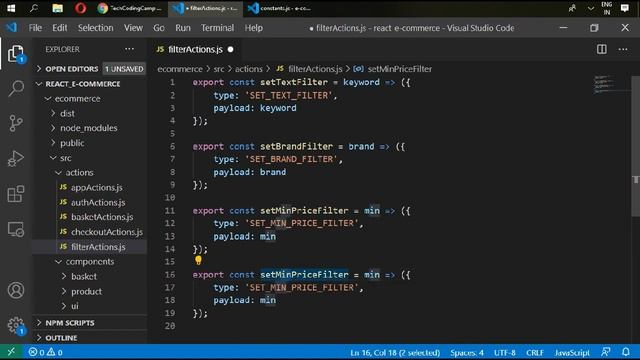Expand the node_modules folder

coord(90,128)
